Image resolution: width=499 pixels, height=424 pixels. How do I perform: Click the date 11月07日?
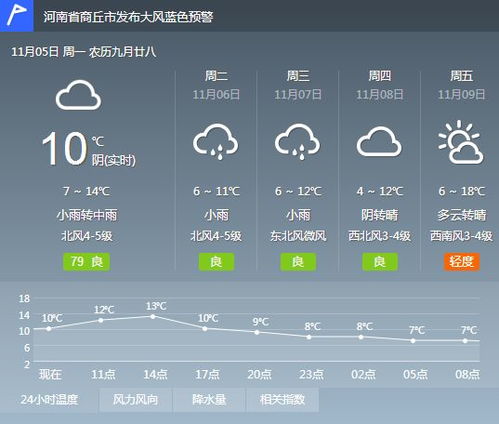click(x=298, y=95)
